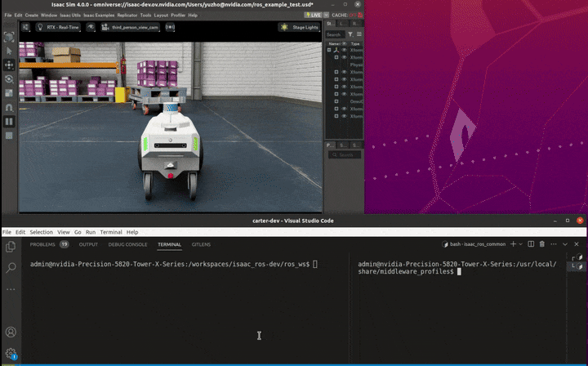
Task: Open the Manage gear in VS Code
Action: [11, 353]
